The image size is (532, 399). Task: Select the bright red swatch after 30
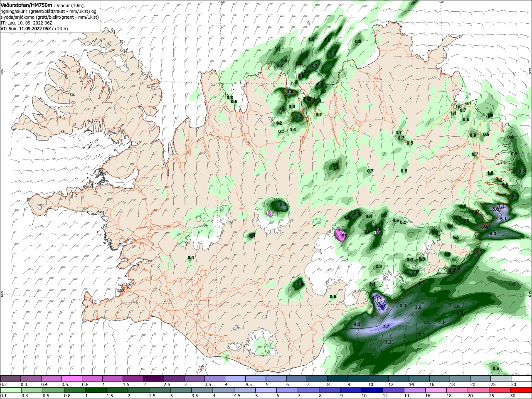pos(521,390)
